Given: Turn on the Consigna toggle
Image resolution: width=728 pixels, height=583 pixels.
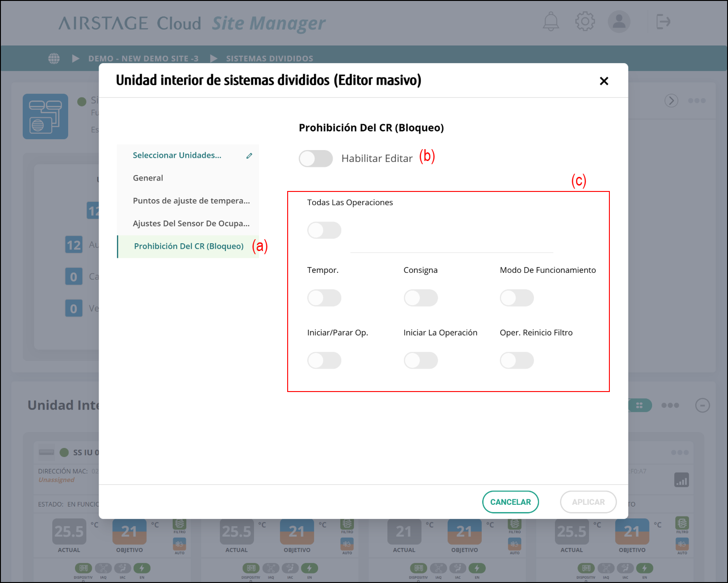Looking at the screenshot, I should coord(420,298).
